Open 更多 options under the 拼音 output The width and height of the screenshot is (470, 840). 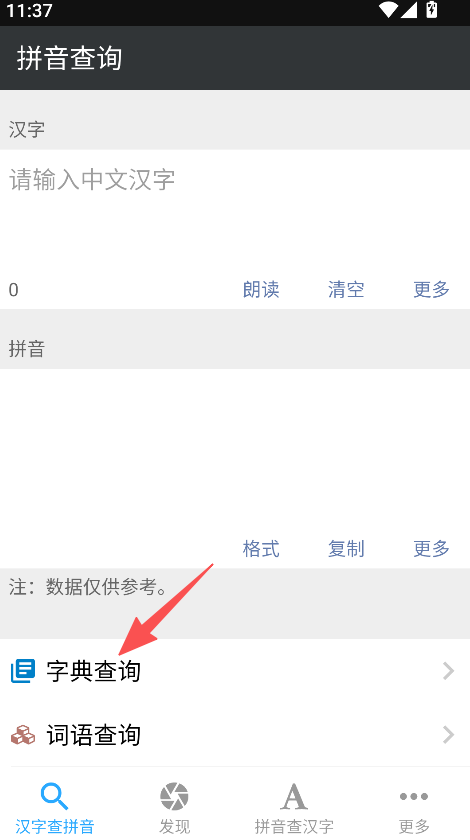coord(431,549)
